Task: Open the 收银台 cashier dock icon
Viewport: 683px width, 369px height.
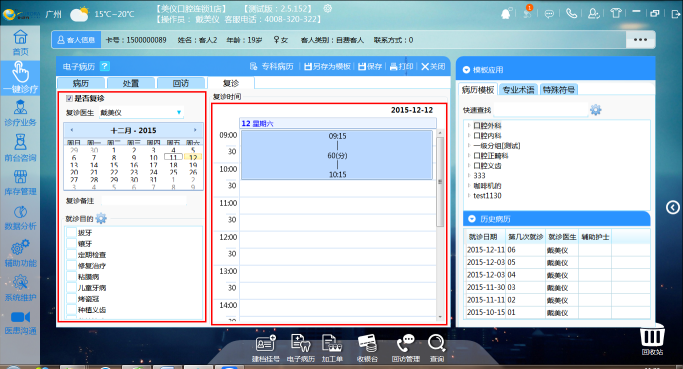Action: [x=367, y=348]
